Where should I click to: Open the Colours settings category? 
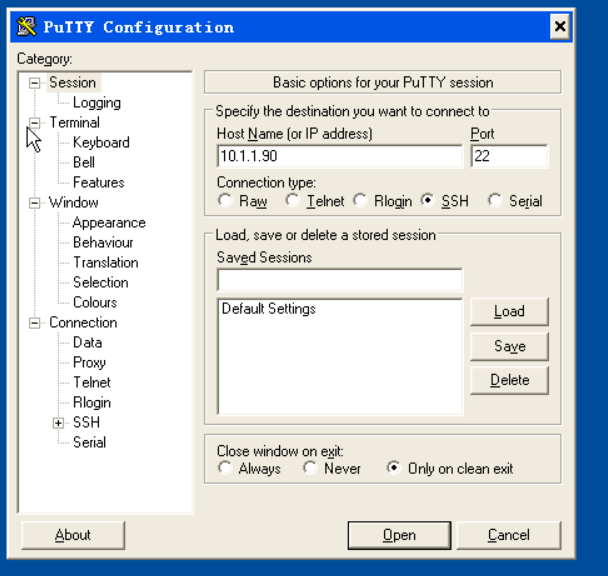tap(95, 303)
